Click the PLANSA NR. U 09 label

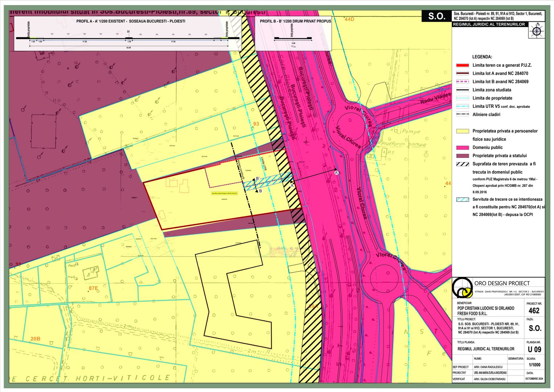coord(535,348)
